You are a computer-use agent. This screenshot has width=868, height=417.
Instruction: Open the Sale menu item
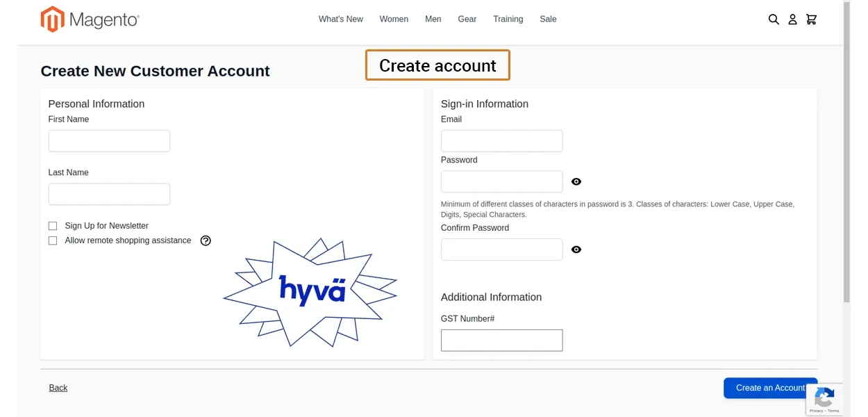(548, 19)
